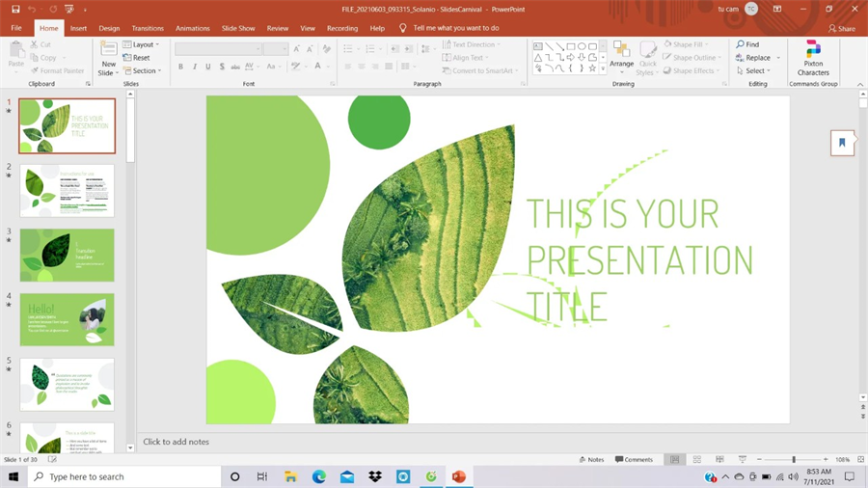868x488 pixels.
Task: Open the Select dropdown in Editing
Action: tap(754, 70)
